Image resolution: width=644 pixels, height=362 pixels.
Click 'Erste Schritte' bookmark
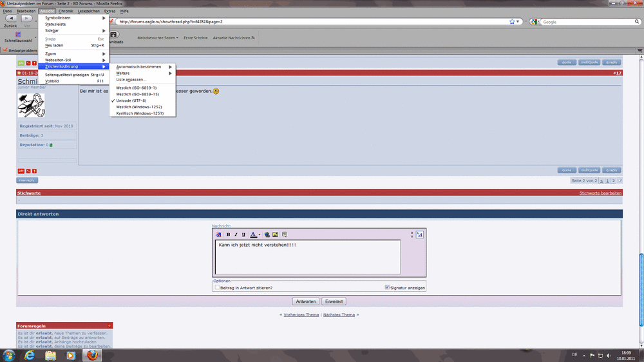(x=196, y=38)
